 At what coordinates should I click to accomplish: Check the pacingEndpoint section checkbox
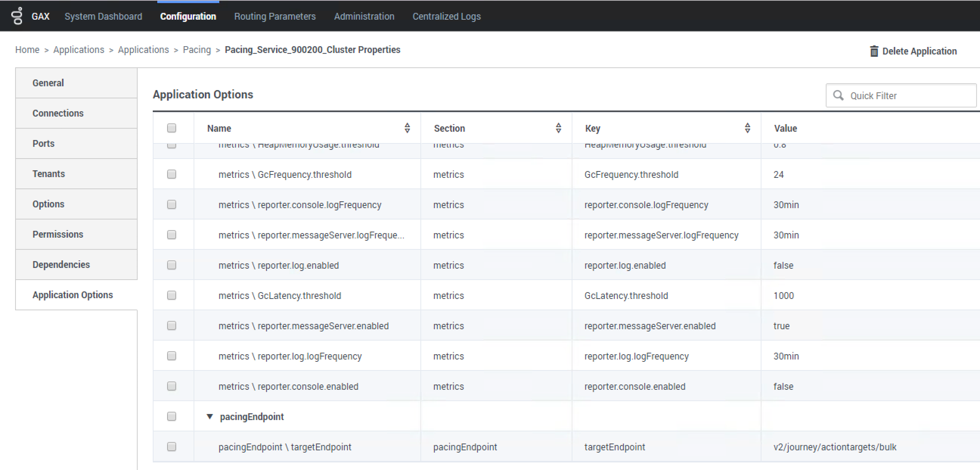click(172, 416)
